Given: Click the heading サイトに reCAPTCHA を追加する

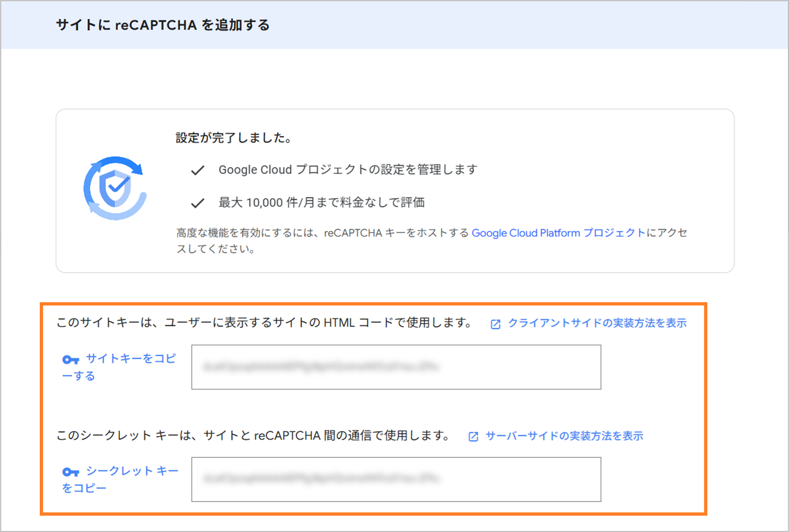Looking at the screenshot, I should [x=163, y=26].
